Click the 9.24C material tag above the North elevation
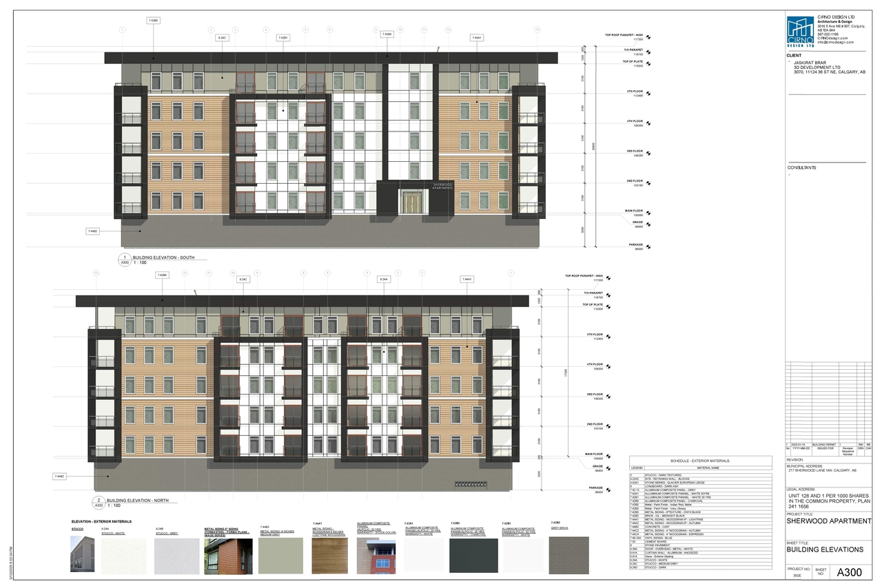The height and width of the screenshot is (588, 882). pos(243,279)
